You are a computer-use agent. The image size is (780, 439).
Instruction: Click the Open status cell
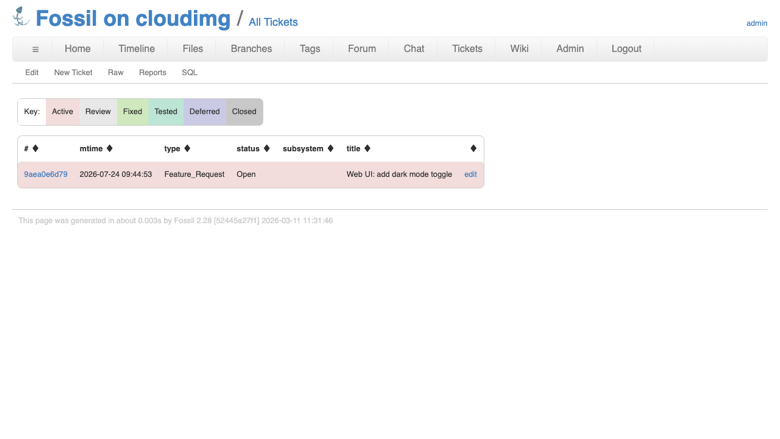click(x=246, y=174)
